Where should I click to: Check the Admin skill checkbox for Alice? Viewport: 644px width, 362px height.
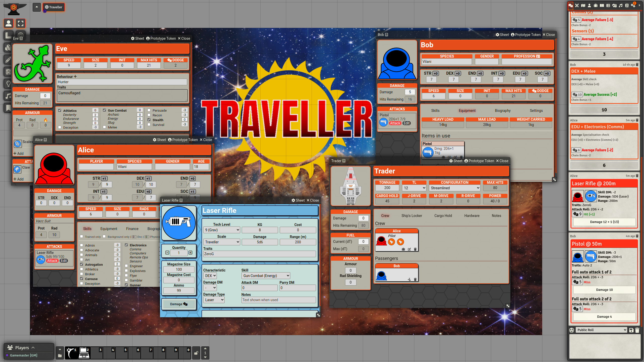coord(82,245)
